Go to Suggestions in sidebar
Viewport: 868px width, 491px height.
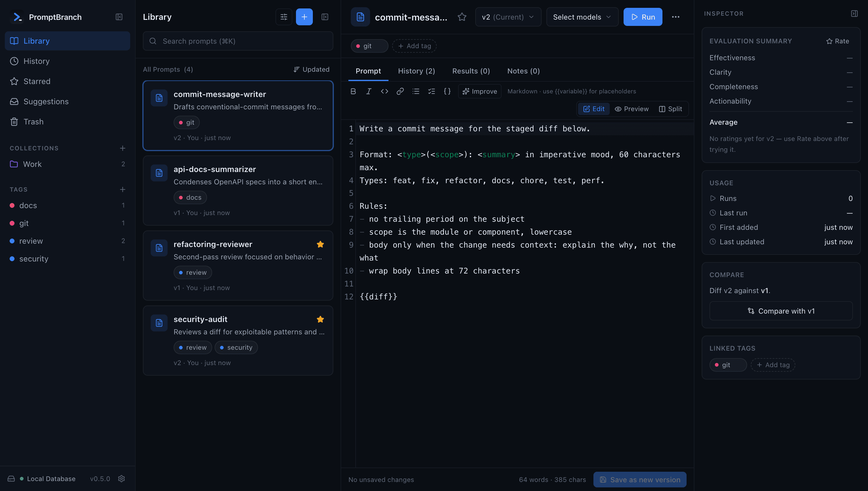click(x=68, y=102)
